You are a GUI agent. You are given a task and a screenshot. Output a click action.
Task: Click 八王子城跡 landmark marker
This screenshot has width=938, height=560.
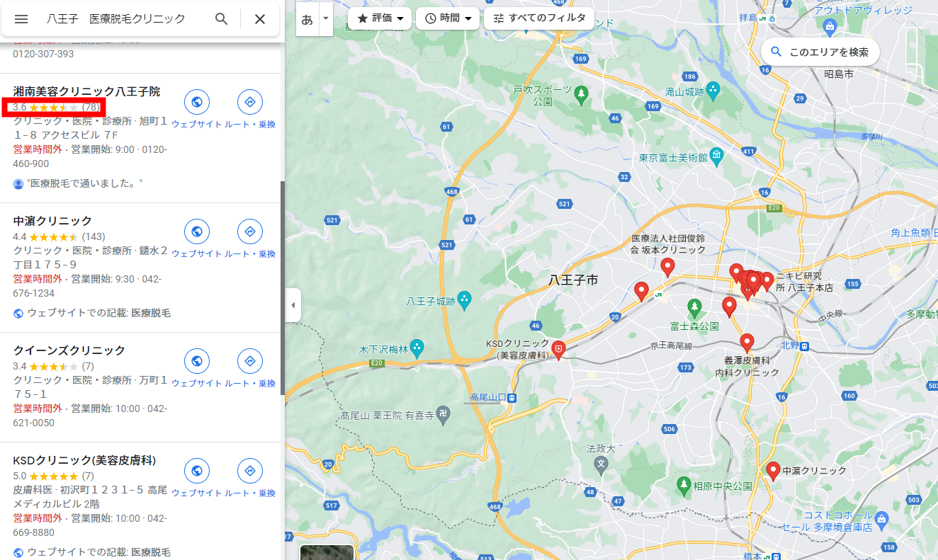(464, 300)
